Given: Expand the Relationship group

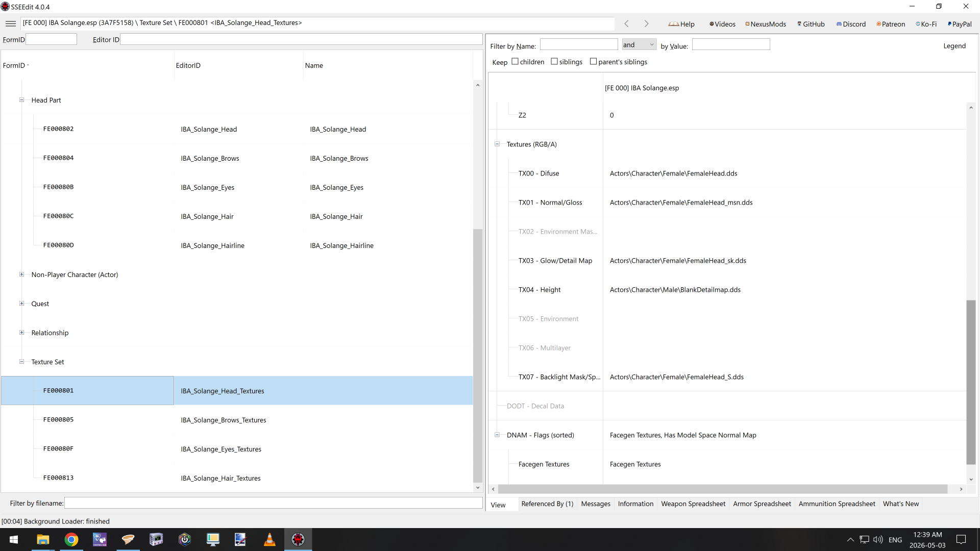Looking at the screenshot, I should (x=22, y=333).
